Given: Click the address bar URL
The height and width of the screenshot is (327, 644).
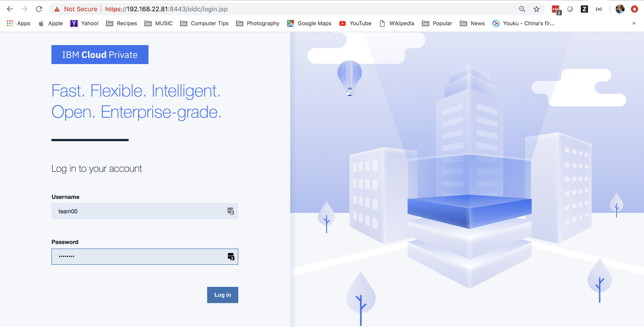Looking at the screenshot, I should [166, 9].
